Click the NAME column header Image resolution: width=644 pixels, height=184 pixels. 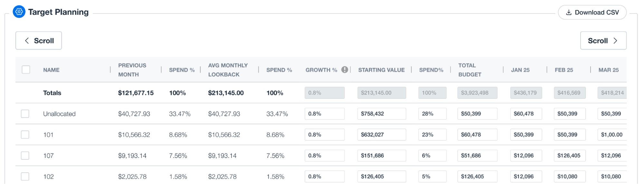tap(51, 70)
